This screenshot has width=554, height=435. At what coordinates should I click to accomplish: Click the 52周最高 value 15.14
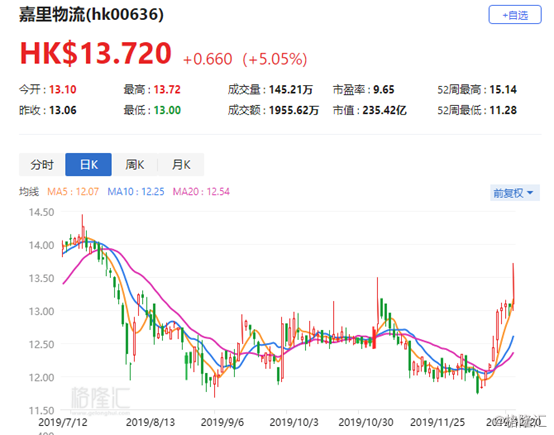coord(503,90)
